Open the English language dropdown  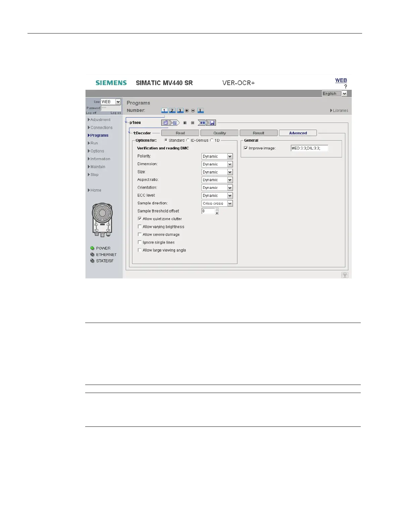335,93
